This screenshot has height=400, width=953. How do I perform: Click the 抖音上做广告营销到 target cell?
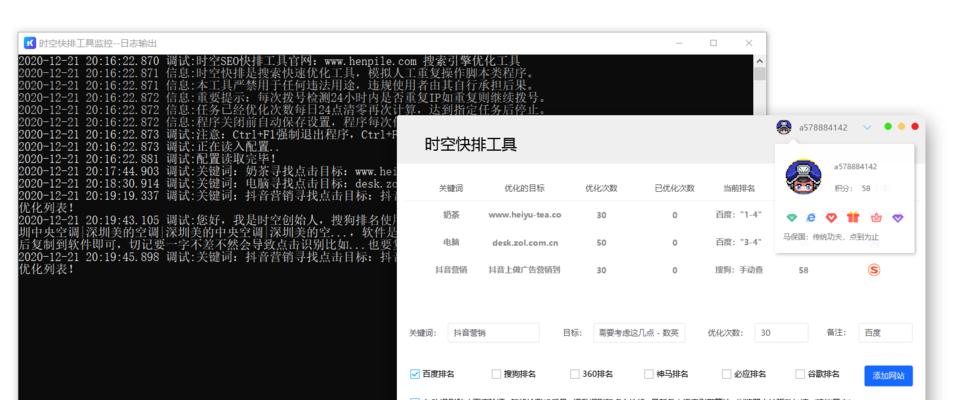[525, 269]
